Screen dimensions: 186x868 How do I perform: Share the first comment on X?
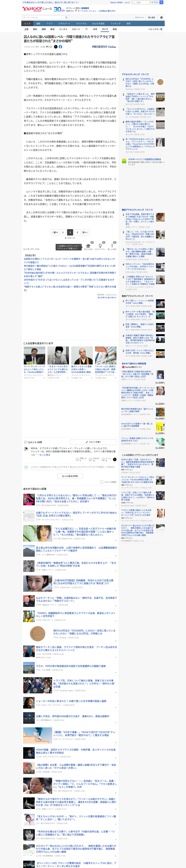(x=115, y=459)
